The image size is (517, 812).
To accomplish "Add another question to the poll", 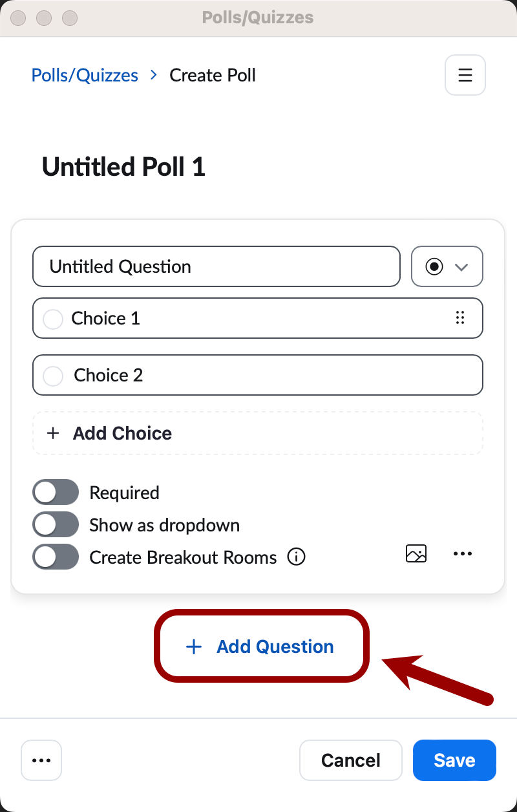I will (261, 646).
